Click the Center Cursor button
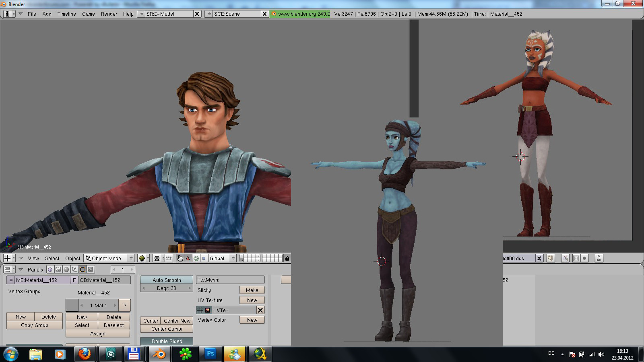Image resolution: width=644 pixels, height=362 pixels. 167,329
